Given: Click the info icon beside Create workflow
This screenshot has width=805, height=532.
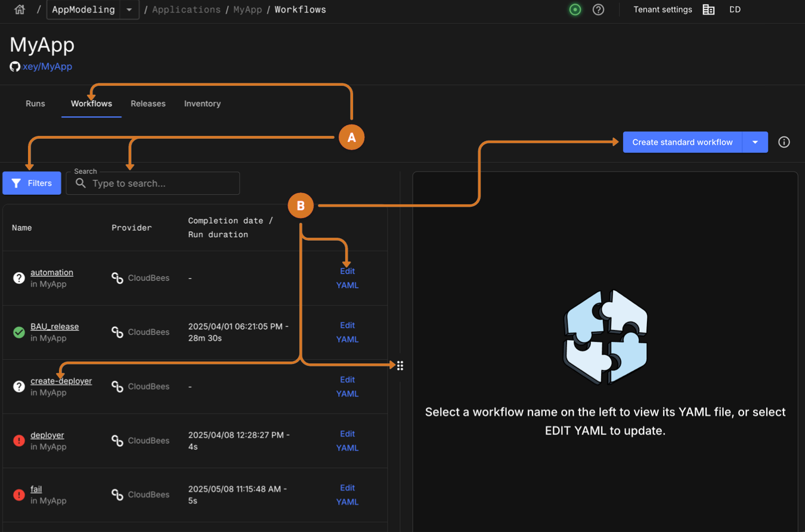Looking at the screenshot, I should point(784,142).
